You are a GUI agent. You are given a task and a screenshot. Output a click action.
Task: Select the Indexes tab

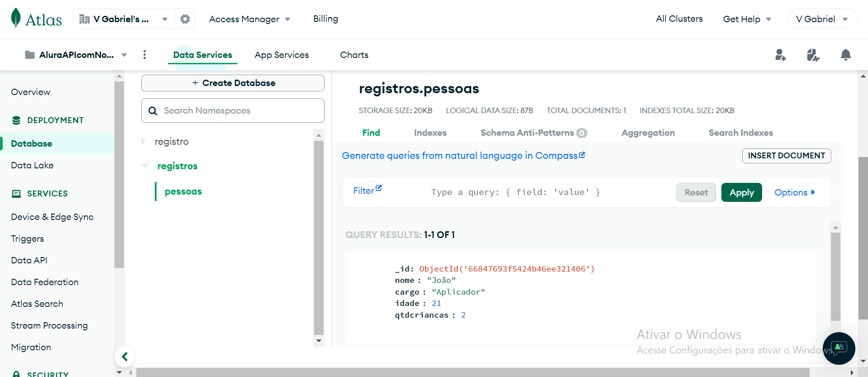(430, 133)
